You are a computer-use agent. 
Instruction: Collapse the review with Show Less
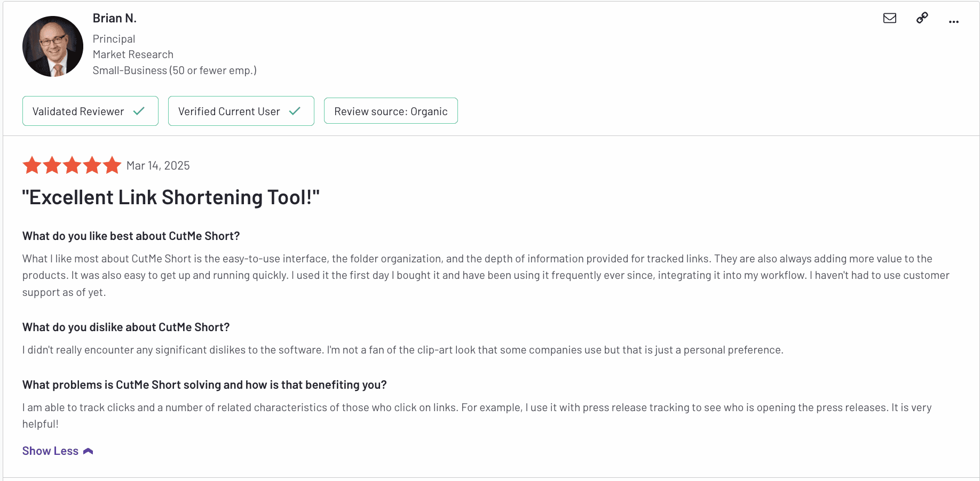click(x=58, y=451)
